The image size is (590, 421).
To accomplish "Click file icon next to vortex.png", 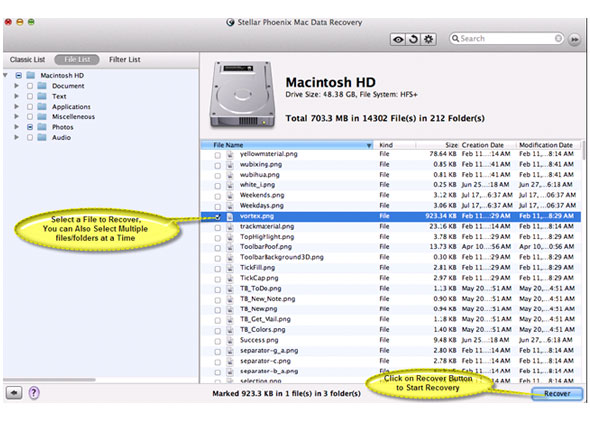I will (x=230, y=216).
